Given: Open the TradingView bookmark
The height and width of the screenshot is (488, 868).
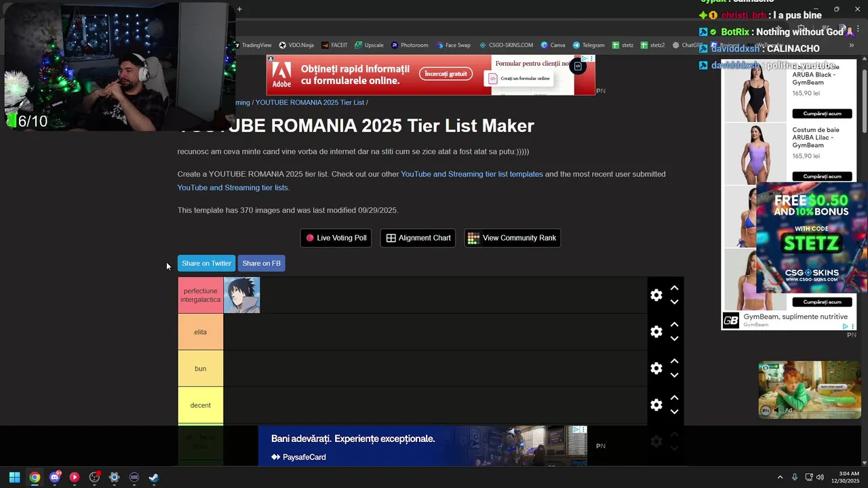Looking at the screenshot, I should click(x=253, y=45).
